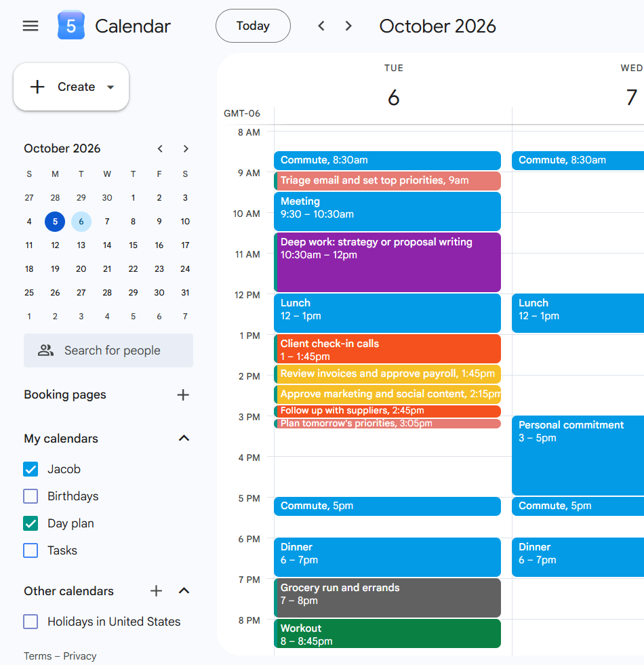Select September 27 in mini calendar
Screen dimensions: 644x665
29,198
